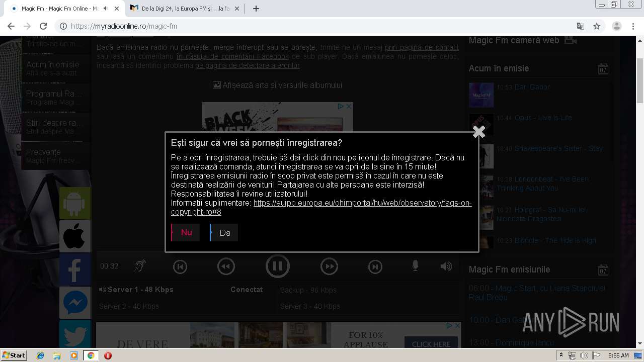Click the rewind button
The height and width of the screenshot is (362, 644).
(226, 266)
